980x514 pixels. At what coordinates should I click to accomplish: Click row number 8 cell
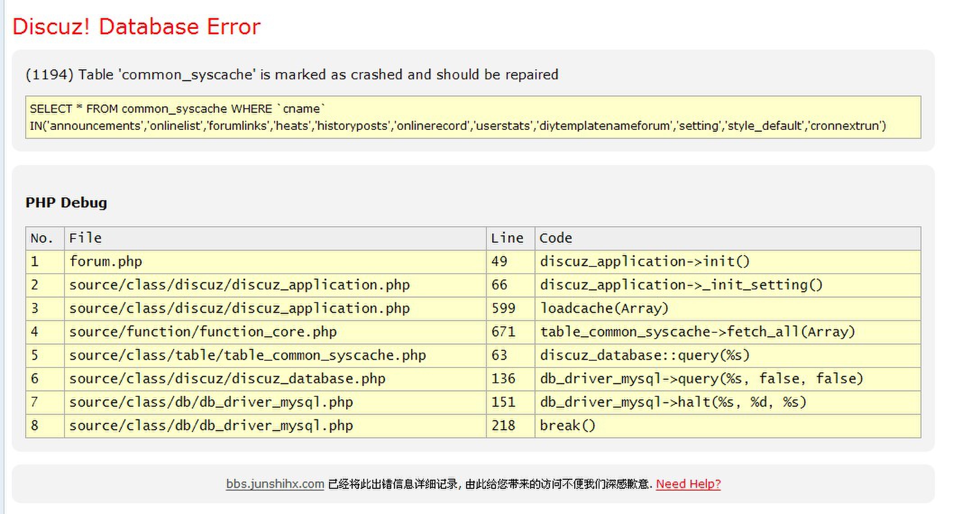point(45,426)
